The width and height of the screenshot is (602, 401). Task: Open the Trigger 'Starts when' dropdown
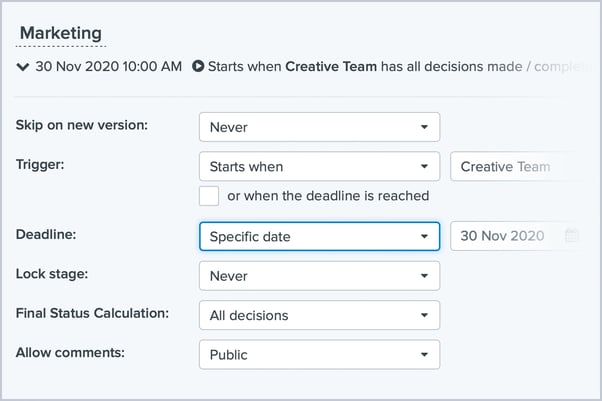coord(319,166)
